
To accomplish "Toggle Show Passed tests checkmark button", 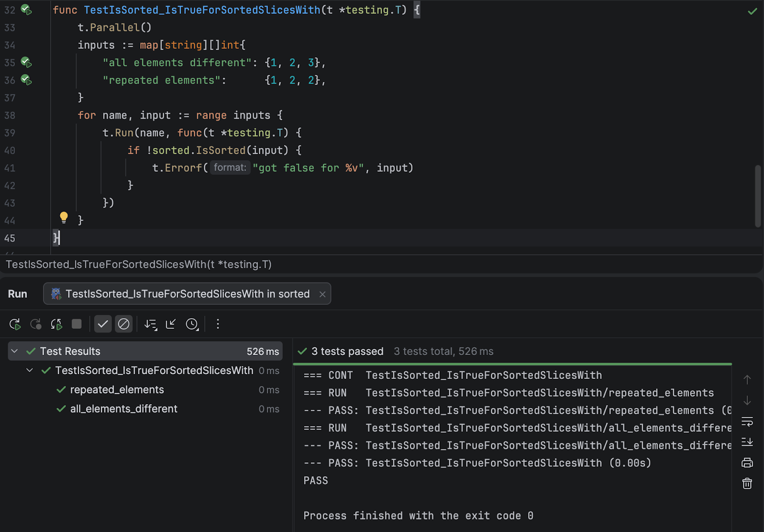I will 103,324.
